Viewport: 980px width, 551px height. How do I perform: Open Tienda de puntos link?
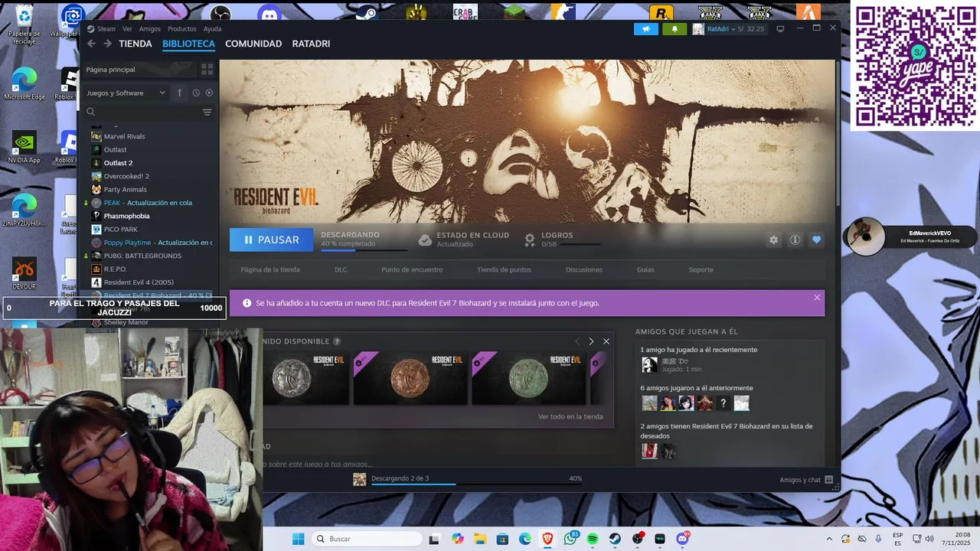click(x=504, y=269)
